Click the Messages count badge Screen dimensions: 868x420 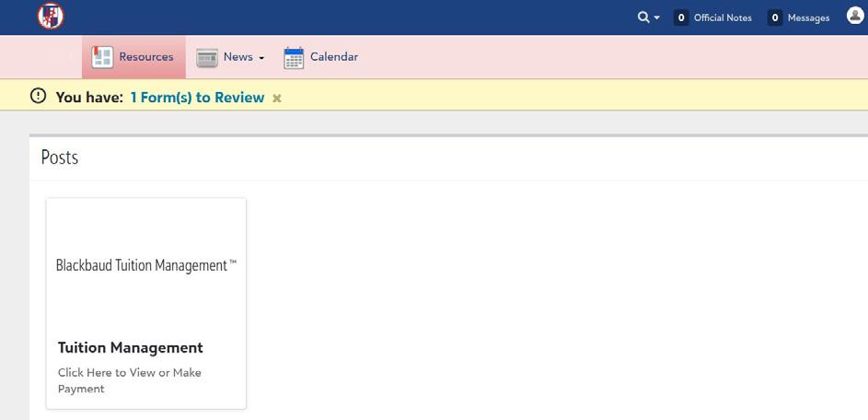point(775,17)
